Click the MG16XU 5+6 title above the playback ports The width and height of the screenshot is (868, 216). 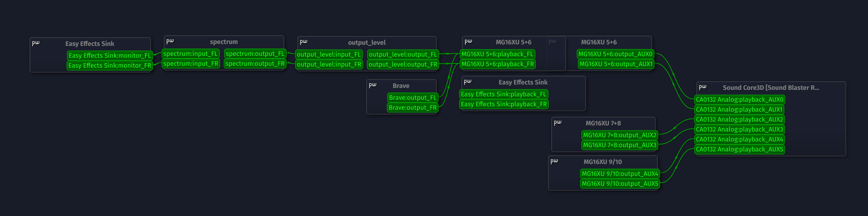514,42
